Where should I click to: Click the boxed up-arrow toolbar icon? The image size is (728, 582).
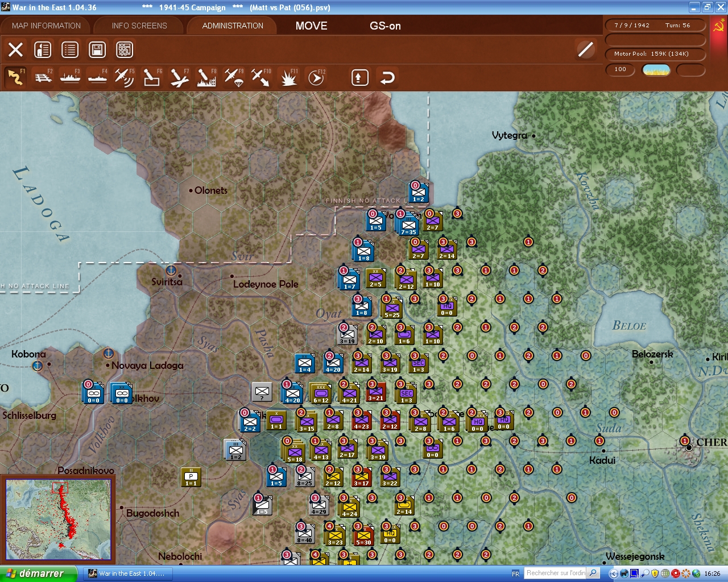359,77
